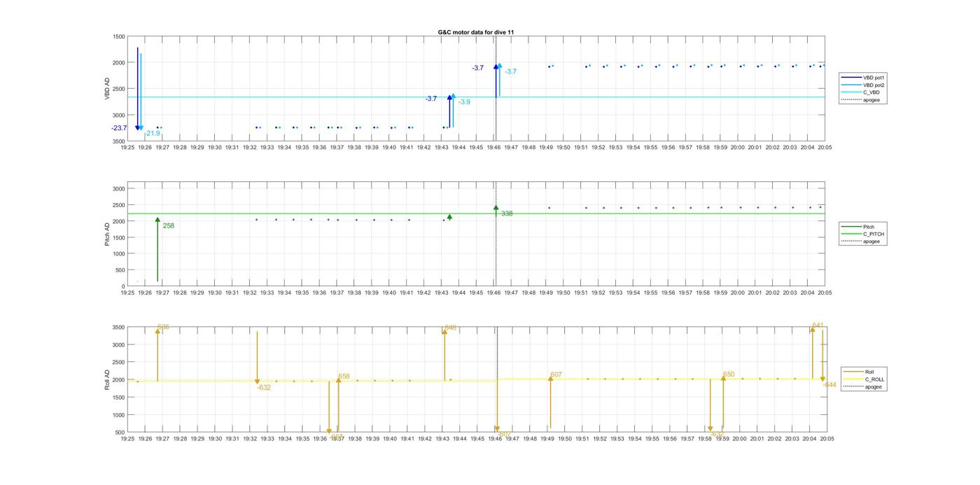
Task: Select 'apogee' entry in VBD plot legend
Action: pos(861,100)
